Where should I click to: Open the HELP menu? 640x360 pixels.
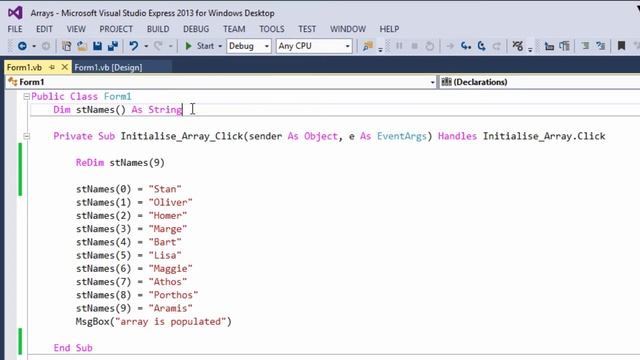click(389, 29)
